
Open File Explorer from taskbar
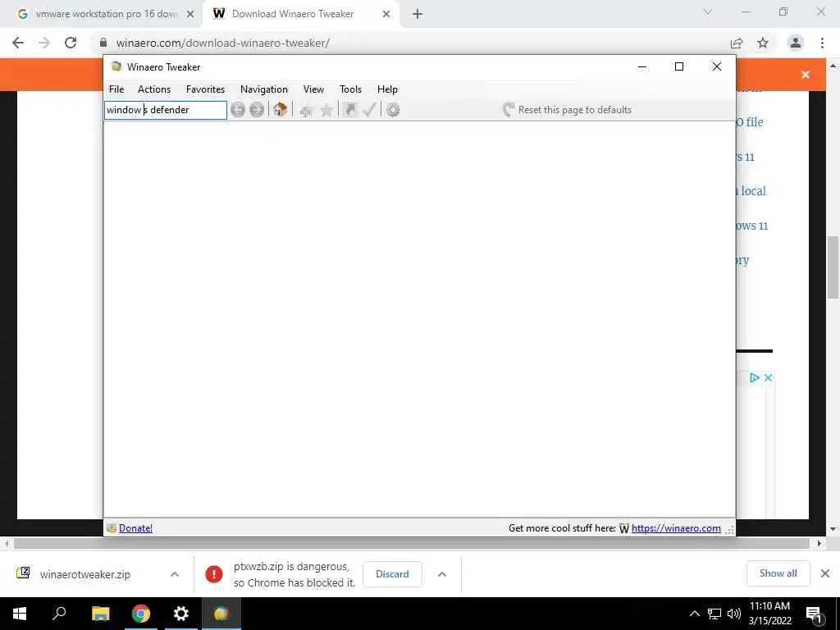tap(100, 614)
